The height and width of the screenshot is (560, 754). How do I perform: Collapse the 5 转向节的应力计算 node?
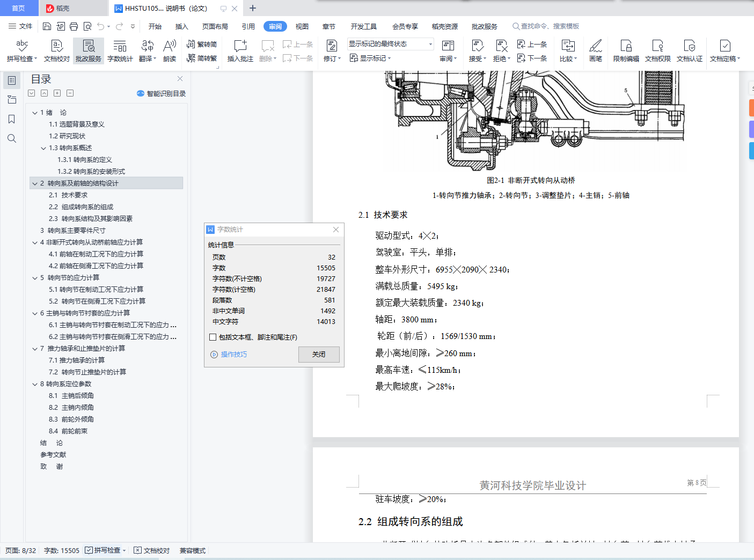coord(35,278)
